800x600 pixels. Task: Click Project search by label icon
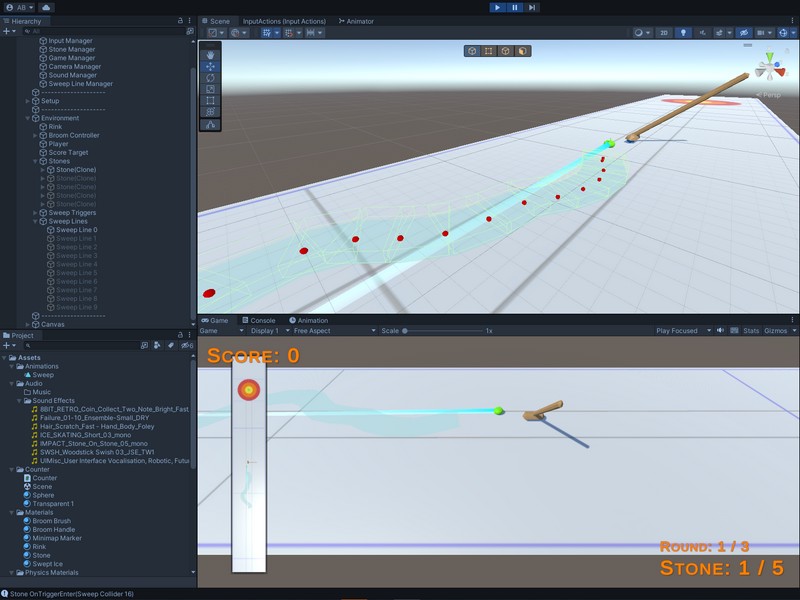point(171,345)
